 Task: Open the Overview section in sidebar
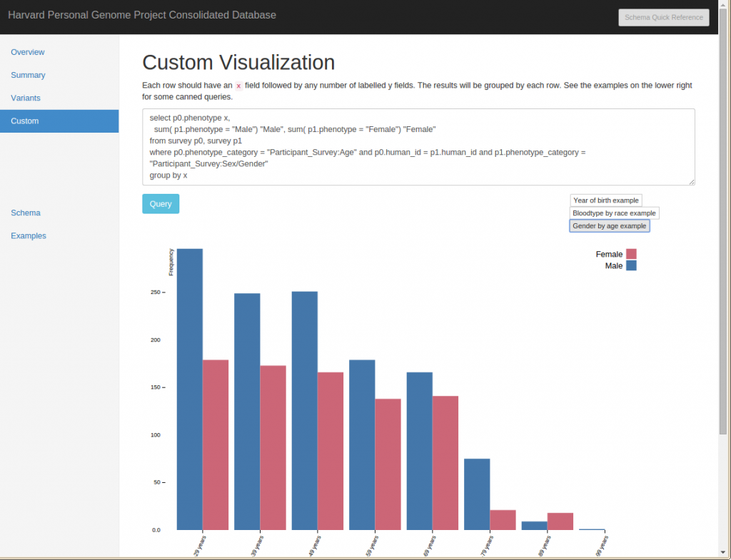28,52
